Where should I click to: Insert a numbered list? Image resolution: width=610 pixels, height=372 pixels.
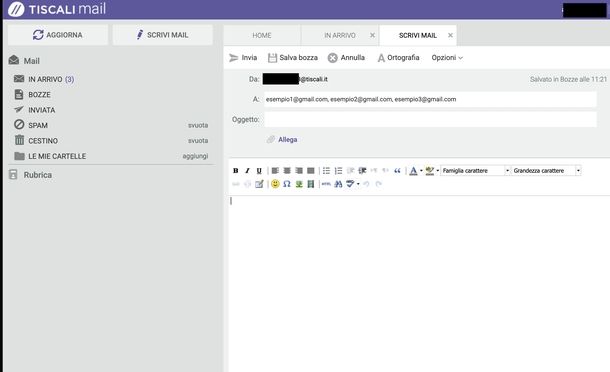pyautogui.click(x=338, y=170)
